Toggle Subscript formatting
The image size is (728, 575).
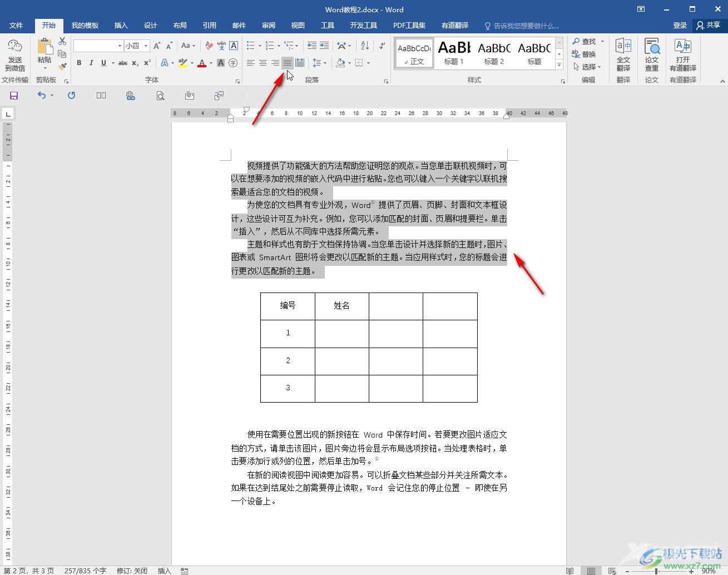coord(135,63)
